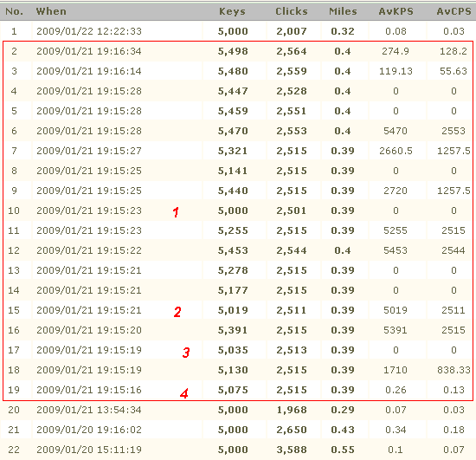Viewport: 476px width, 460px height.
Task: Click the red annotation number 2
Action: point(177,312)
